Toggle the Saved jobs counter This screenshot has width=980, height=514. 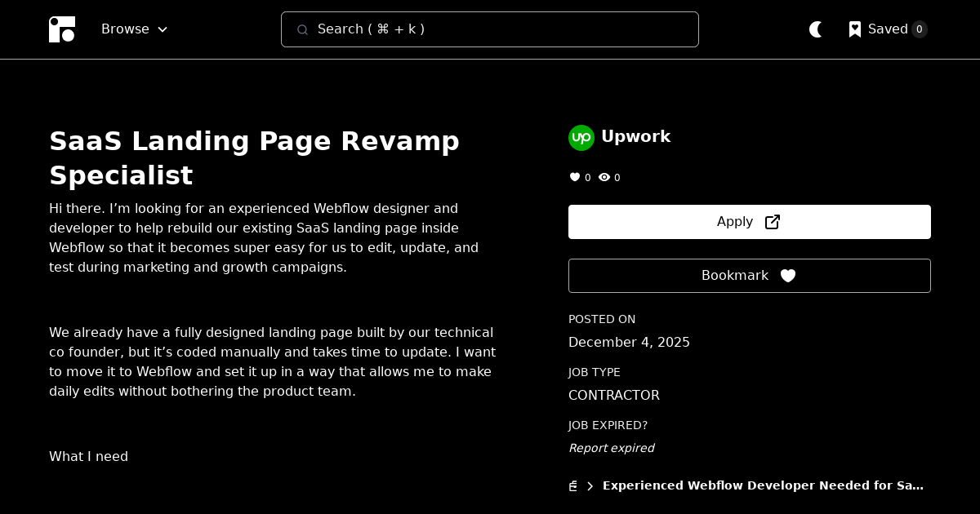coord(920,29)
